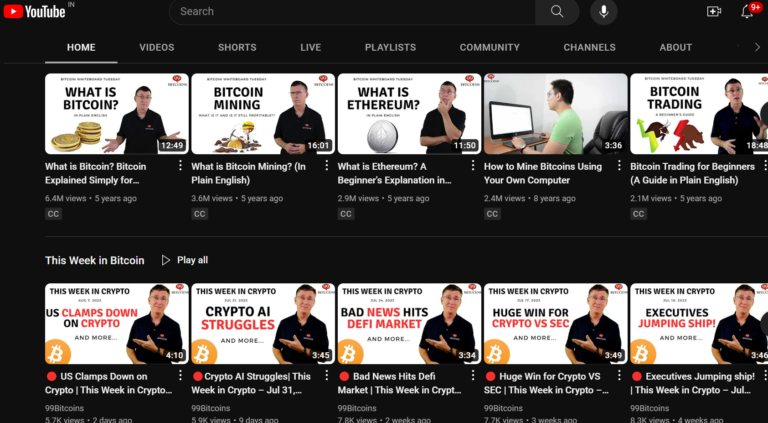Switch to the About tab
Image resolution: width=768 pixels, height=423 pixels.
tap(675, 47)
